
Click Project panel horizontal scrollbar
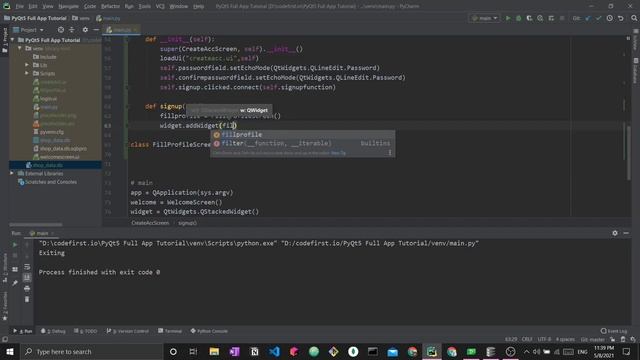36,224
